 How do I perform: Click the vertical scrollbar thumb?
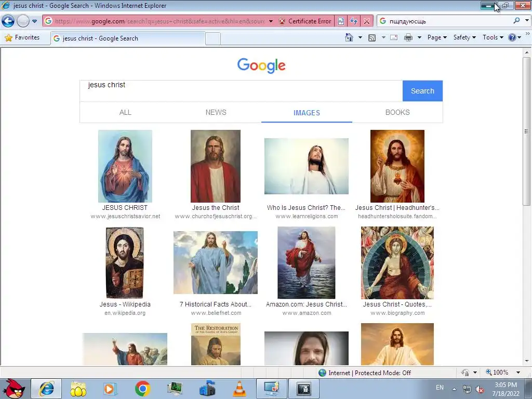click(x=527, y=131)
